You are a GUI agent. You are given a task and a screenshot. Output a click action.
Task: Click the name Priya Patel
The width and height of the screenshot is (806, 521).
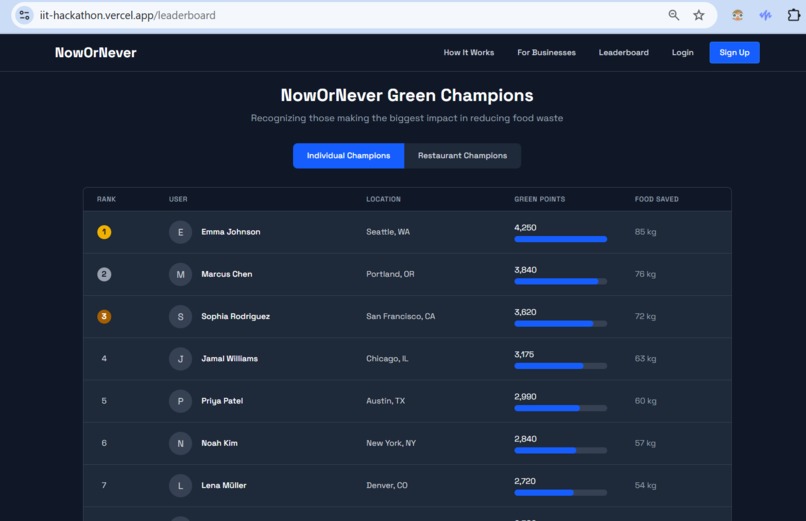tap(222, 401)
